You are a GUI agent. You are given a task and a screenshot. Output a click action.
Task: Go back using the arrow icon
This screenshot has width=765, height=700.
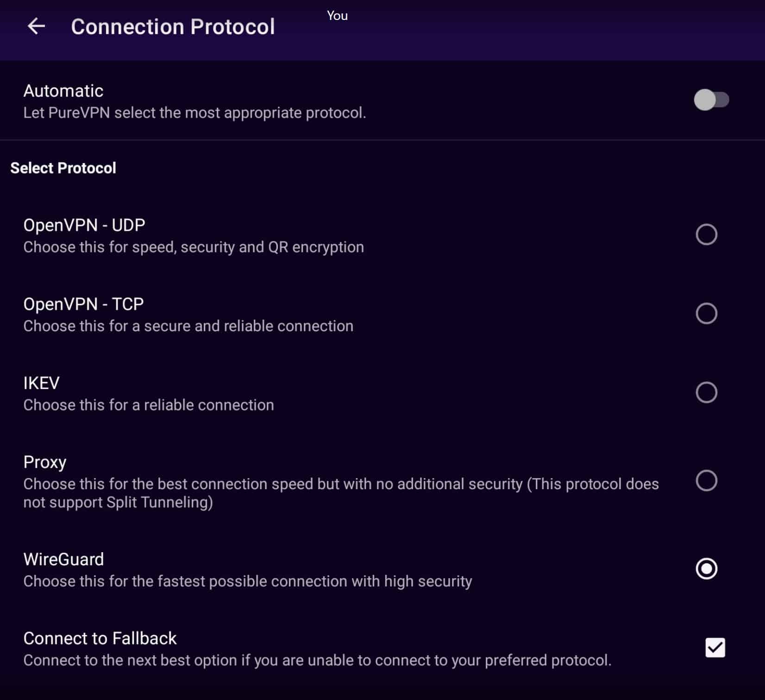36,26
